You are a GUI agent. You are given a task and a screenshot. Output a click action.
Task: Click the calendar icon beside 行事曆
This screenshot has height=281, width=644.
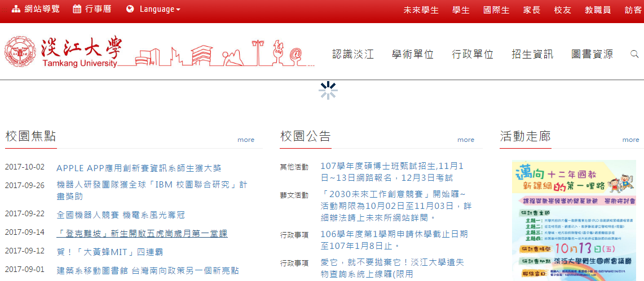point(77,9)
